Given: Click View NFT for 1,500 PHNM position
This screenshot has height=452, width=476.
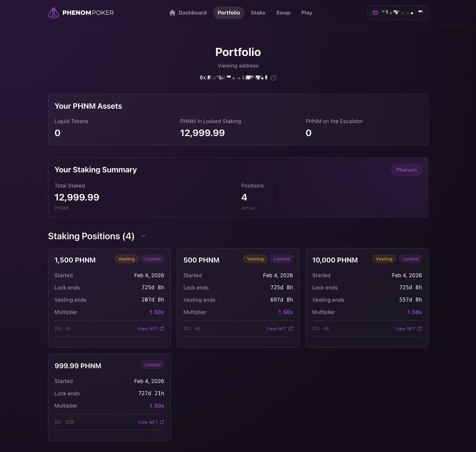Looking at the screenshot, I should pos(151,329).
